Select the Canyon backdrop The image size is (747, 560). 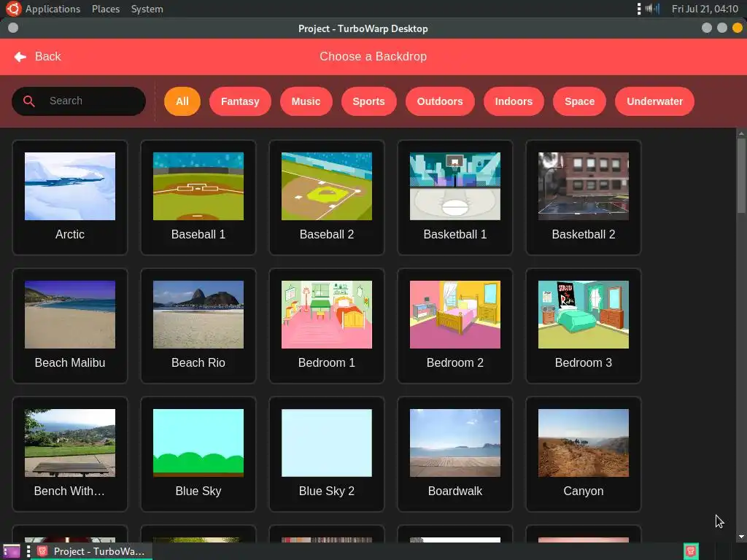(x=584, y=454)
